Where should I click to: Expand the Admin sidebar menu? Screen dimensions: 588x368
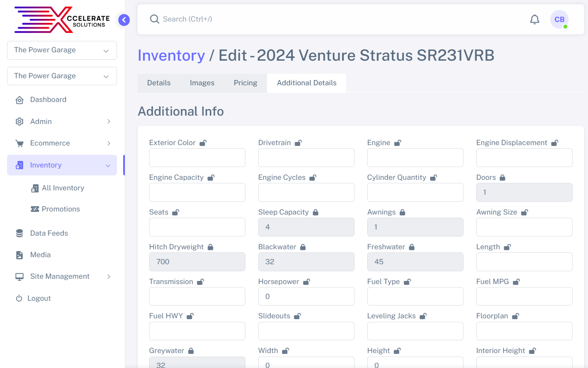(62, 121)
